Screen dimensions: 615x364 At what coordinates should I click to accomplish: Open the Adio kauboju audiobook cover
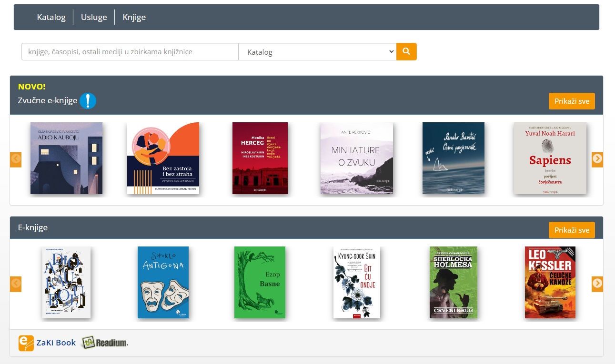(x=66, y=158)
